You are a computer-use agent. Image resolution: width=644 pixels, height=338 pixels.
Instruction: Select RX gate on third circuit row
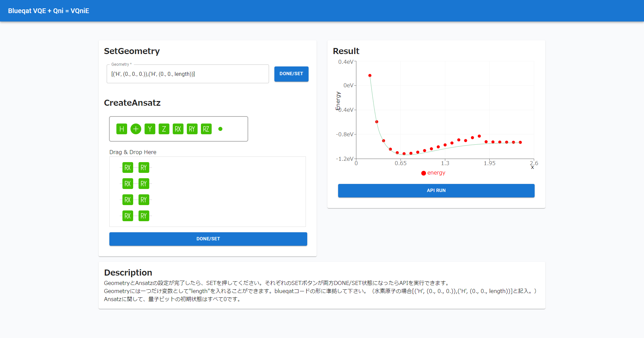pos(128,200)
